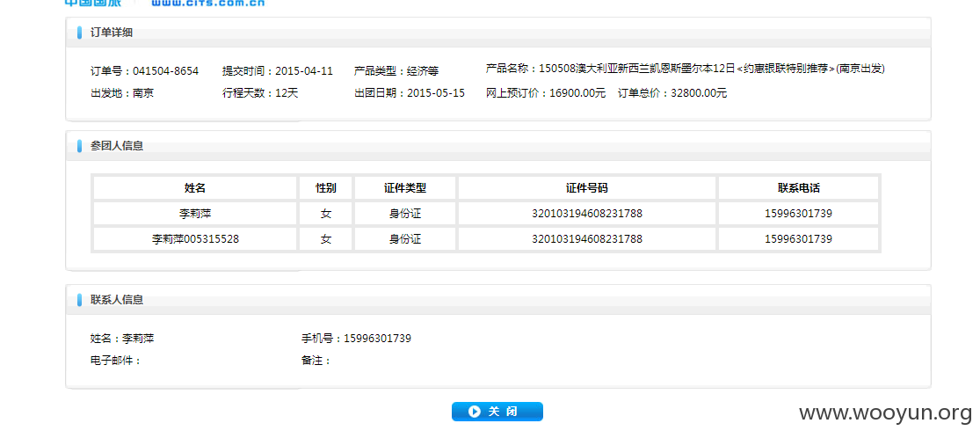Click ID number in 李莉萍005315528 row
The width and height of the screenshot is (980, 438).
coord(587,239)
